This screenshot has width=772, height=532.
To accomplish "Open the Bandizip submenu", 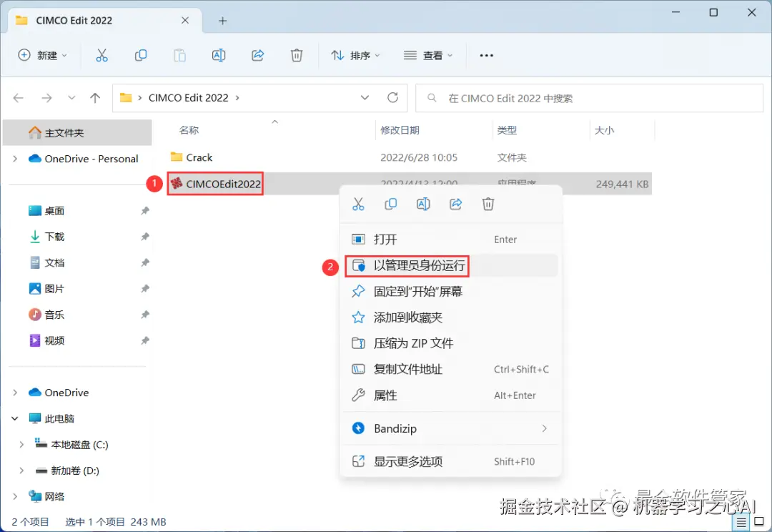I will pyautogui.click(x=450, y=428).
